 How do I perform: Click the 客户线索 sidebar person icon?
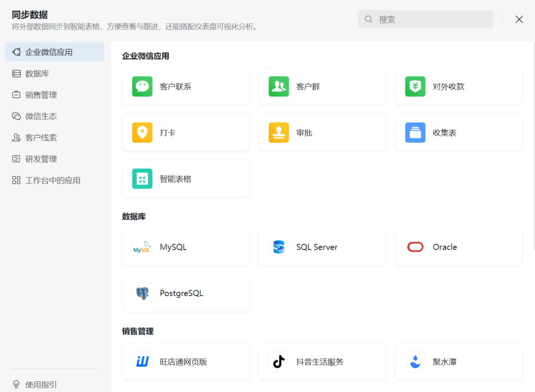coord(16,137)
